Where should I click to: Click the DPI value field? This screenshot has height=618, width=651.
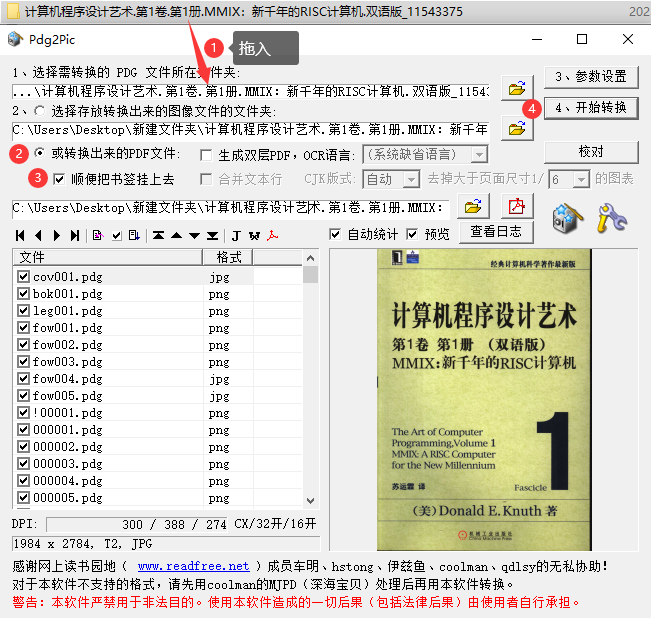tap(137, 525)
